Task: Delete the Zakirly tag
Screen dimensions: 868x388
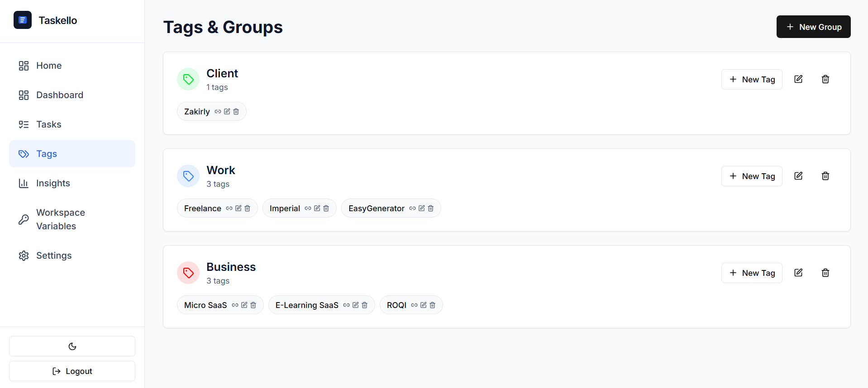Action: pos(236,111)
